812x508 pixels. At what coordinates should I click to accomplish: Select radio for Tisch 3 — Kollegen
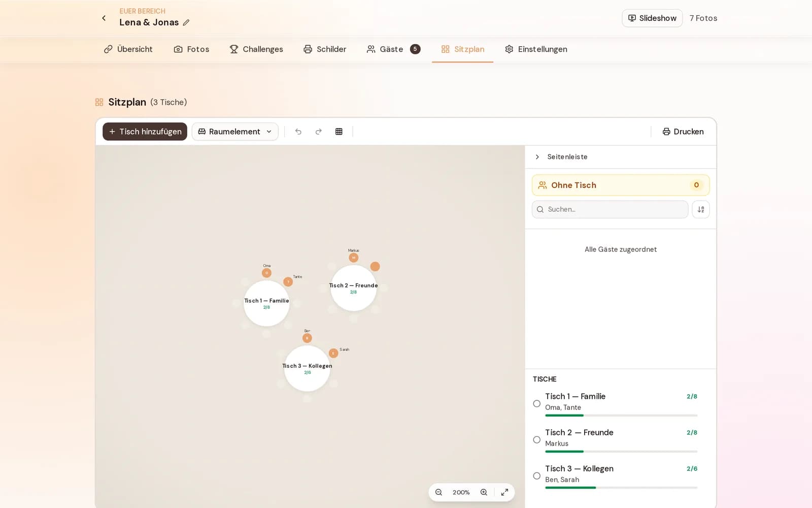click(x=537, y=476)
